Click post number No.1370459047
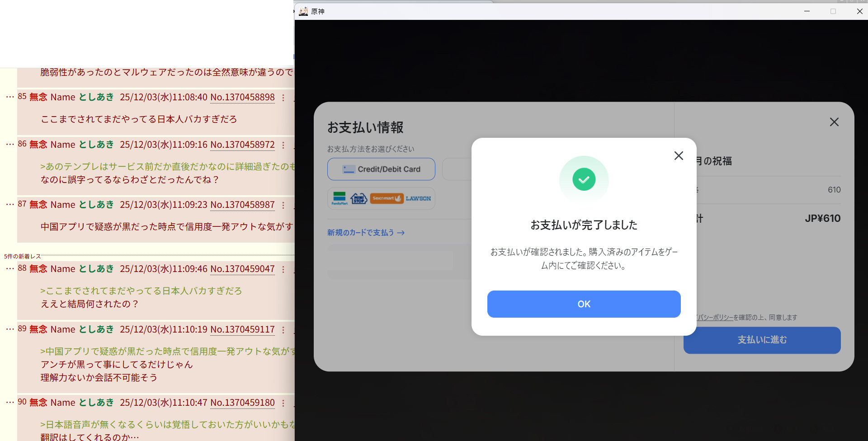The height and width of the screenshot is (441, 868). pos(242,269)
